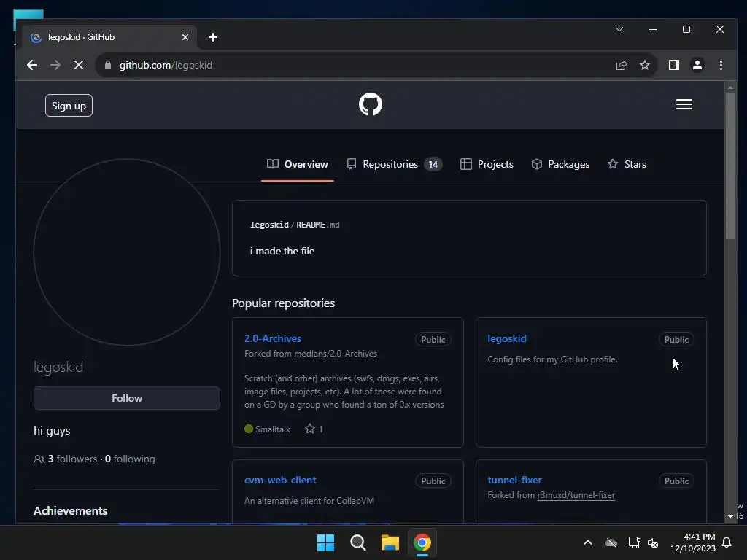Image resolution: width=747 pixels, height=560 pixels.
Task: Open a new tab with plus button
Action: point(213,37)
